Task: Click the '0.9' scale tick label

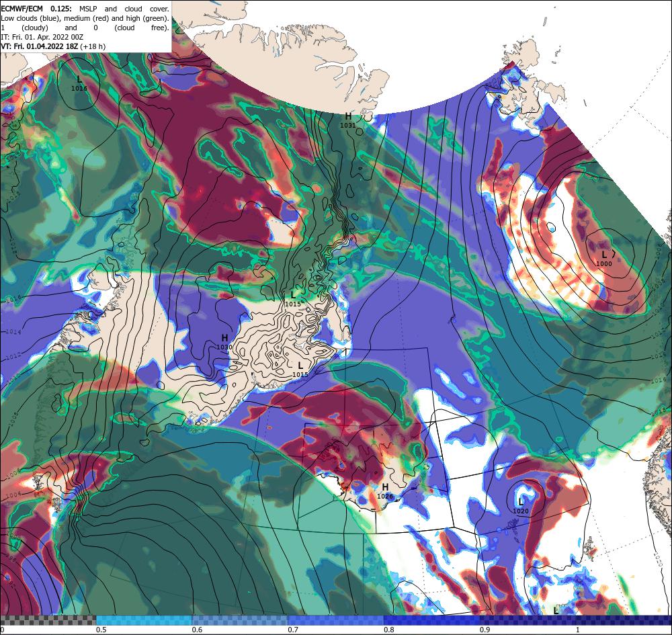Action: [485, 630]
